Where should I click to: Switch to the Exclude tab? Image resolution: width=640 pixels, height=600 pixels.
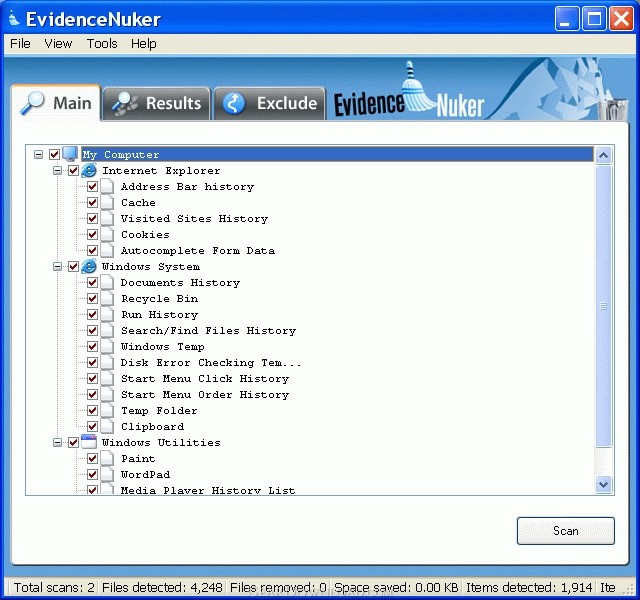[x=270, y=103]
